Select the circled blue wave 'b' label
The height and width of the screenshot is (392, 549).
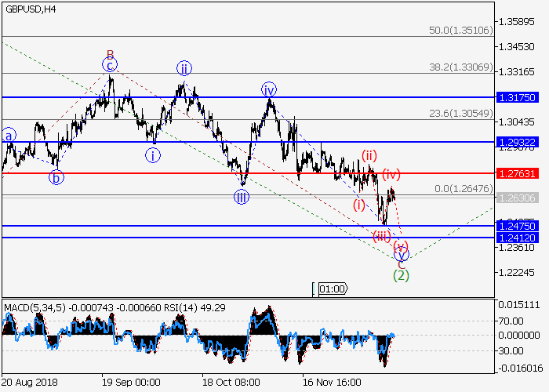[56, 177]
